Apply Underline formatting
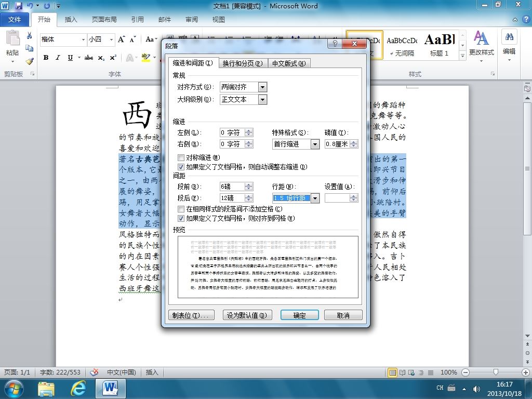Screen dimensions: 532x399 [x=70, y=58]
